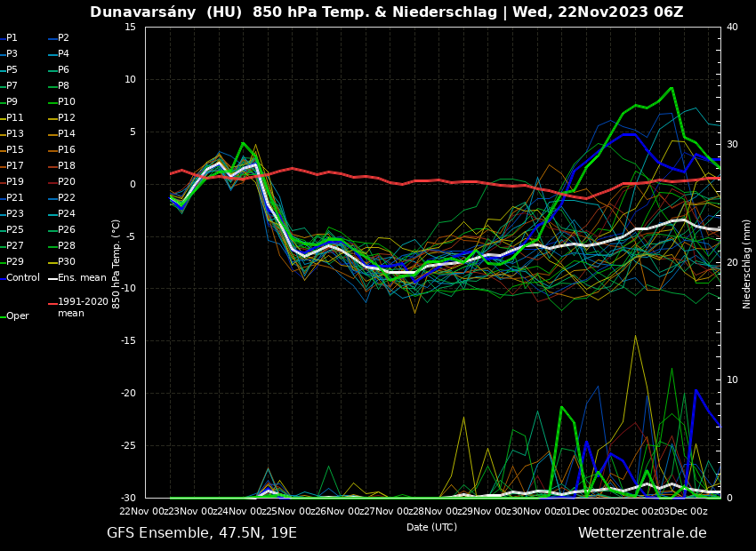This screenshot has width=756, height=551.
Task: Click the Niederschlag (mm) axis label
Action: pos(747,264)
